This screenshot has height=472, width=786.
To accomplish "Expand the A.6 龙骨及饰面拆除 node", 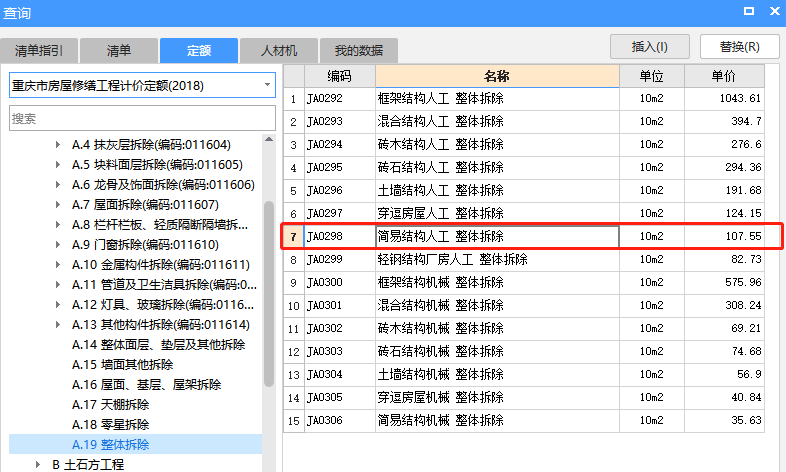I will (58, 185).
